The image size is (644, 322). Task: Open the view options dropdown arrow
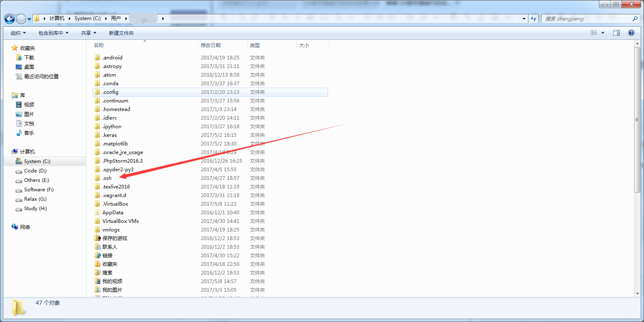tap(603, 33)
